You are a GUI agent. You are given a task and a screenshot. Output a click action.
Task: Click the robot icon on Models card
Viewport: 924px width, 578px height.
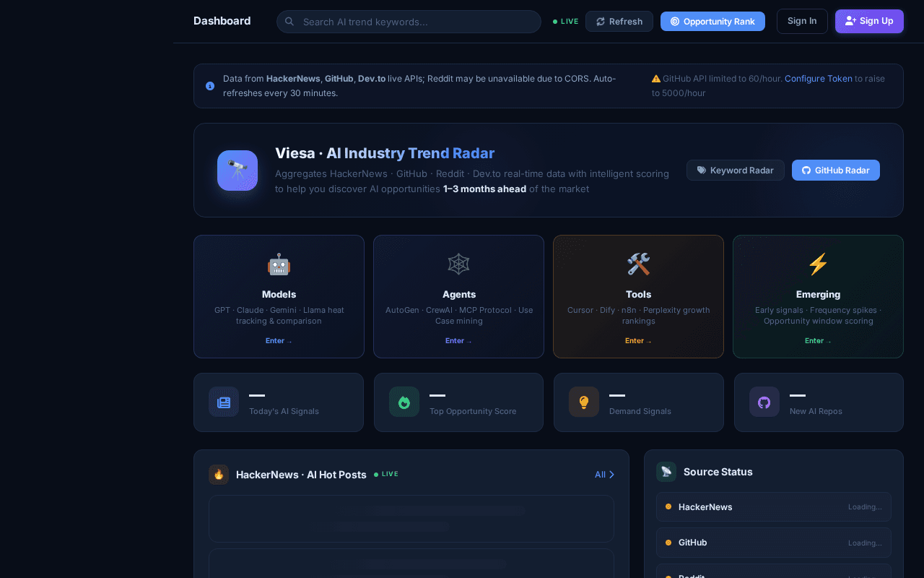[x=279, y=264]
